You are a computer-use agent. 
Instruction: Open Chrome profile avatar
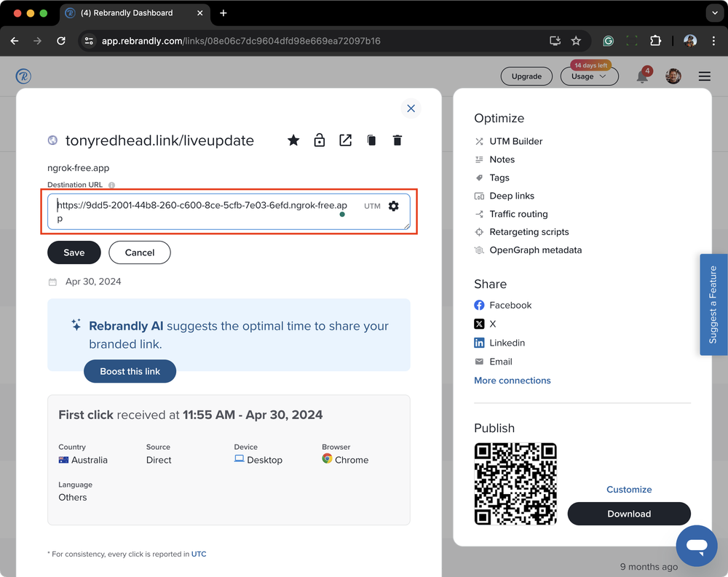[x=690, y=41]
